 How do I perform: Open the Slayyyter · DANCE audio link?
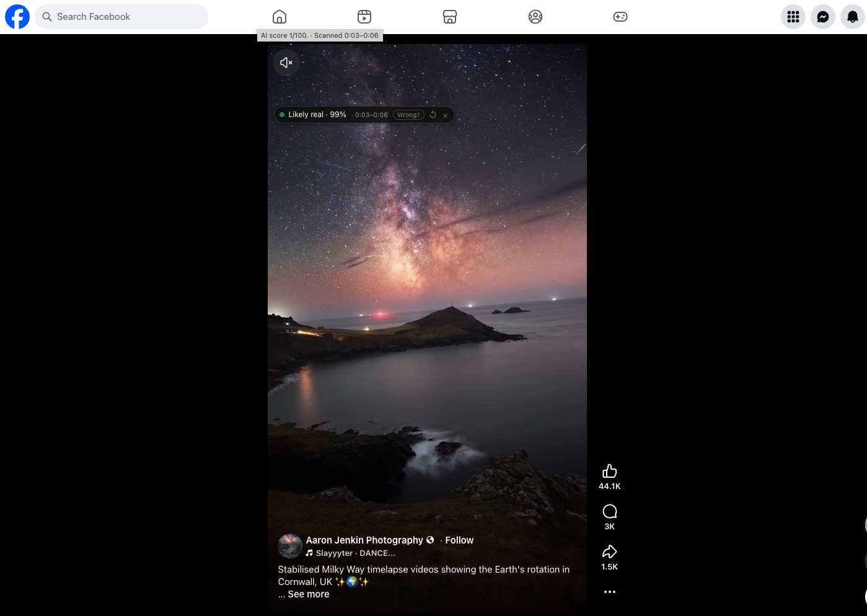click(x=356, y=553)
